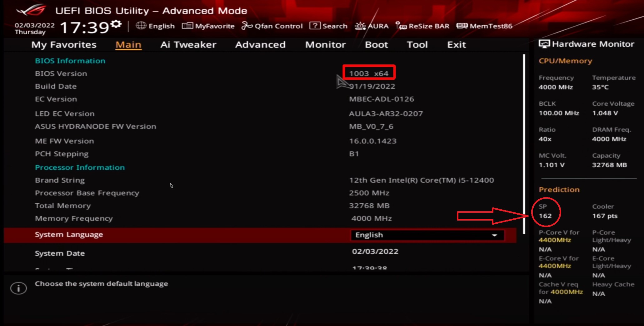Image resolution: width=644 pixels, height=326 pixels.
Task: Click the PCH Stepping value B1
Action: click(x=354, y=154)
